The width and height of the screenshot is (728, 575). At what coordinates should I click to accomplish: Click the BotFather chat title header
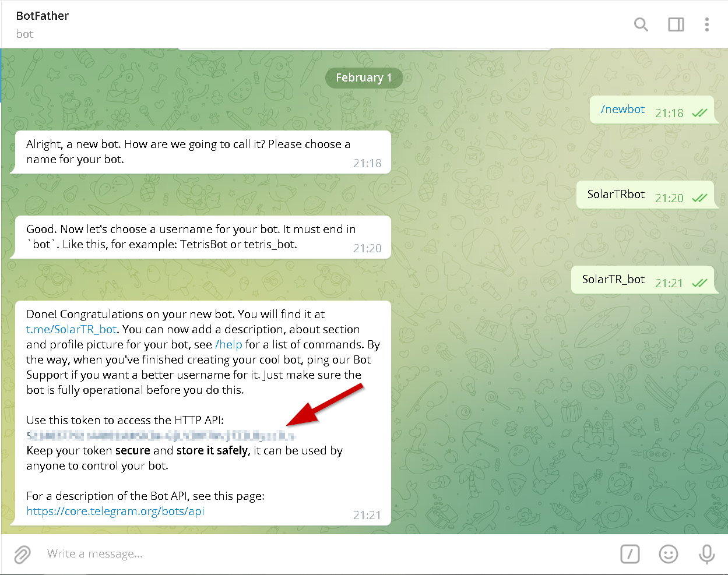43,16
